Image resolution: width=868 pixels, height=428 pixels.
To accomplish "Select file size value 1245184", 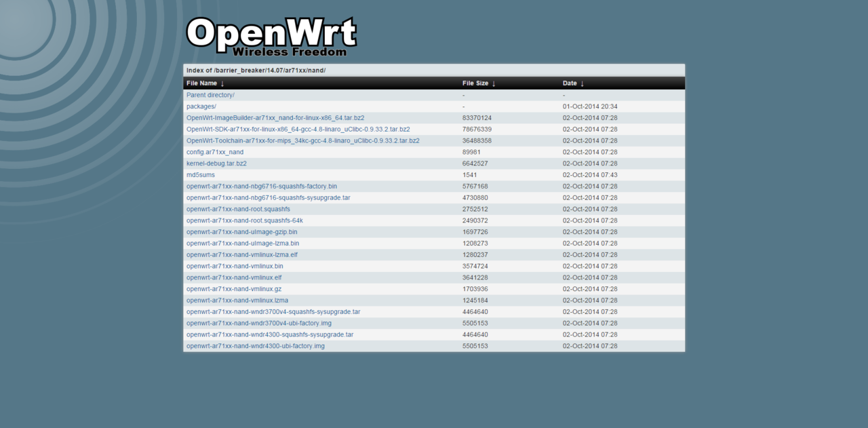I will tap(475, 300).
